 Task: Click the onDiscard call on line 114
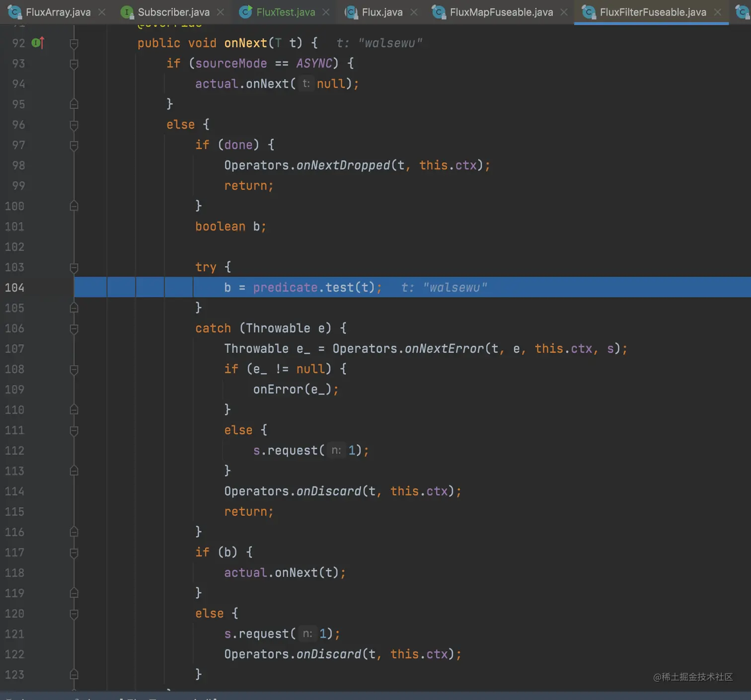(329, 491)
